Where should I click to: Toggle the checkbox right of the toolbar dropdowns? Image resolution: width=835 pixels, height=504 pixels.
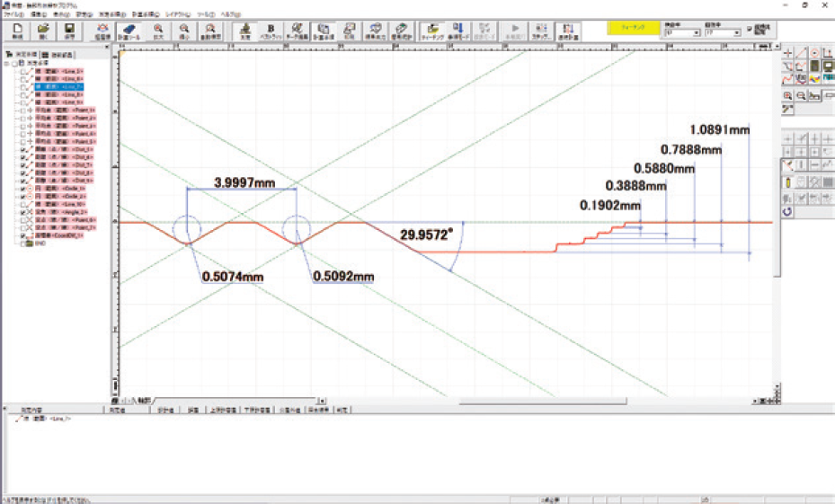[751, 30]
